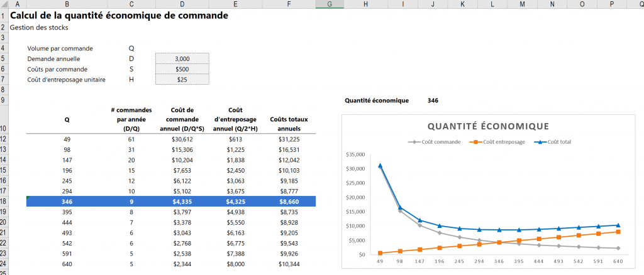Select the highlighted cell showing $8,660

(x=289, y=202)
